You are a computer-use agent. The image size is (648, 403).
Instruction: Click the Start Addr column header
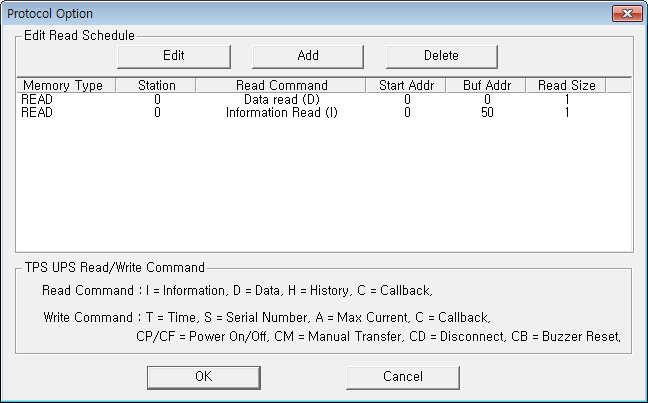[x=406, y=85]
